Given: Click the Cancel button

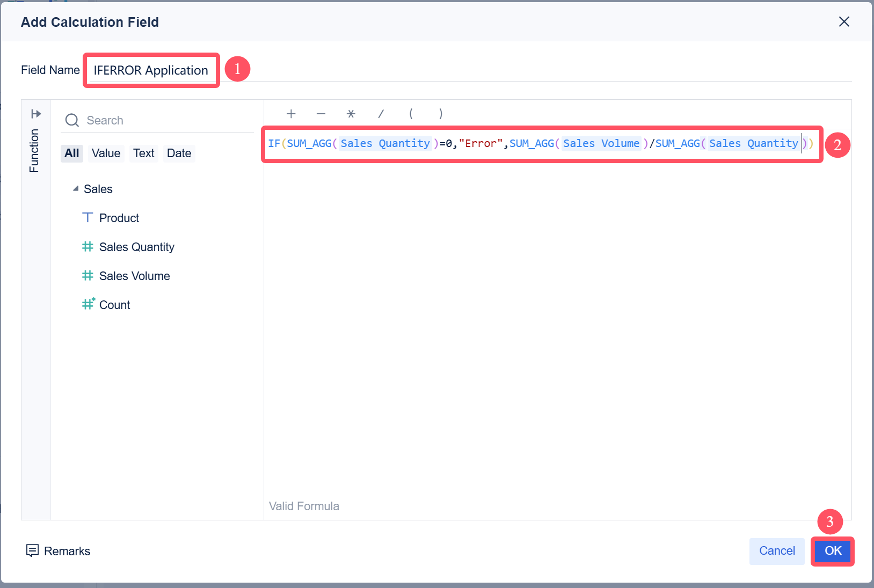Looking at the screenshot, I should pos(777,551).
